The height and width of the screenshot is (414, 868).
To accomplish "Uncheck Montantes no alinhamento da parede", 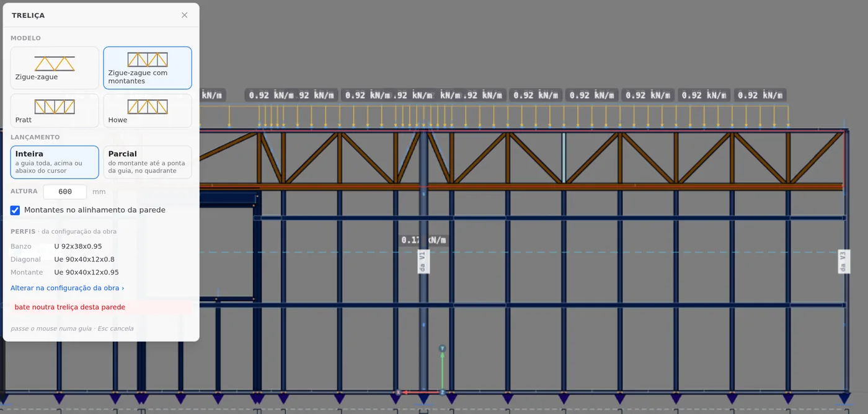I will click(15, 210).
